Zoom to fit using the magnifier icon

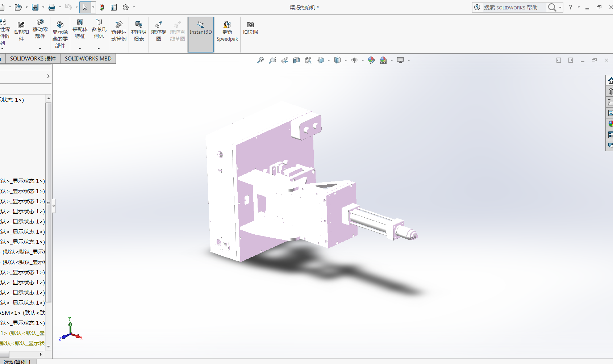tap(260, 60)
